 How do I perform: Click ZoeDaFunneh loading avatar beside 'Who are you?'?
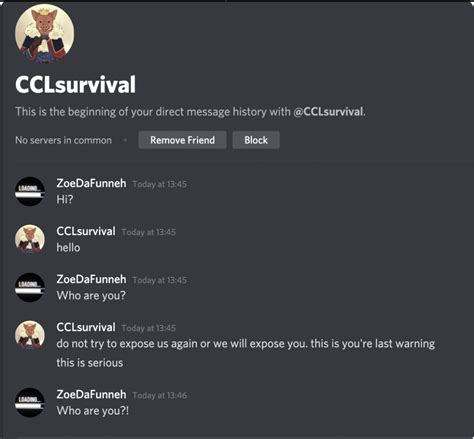[30, 287]
